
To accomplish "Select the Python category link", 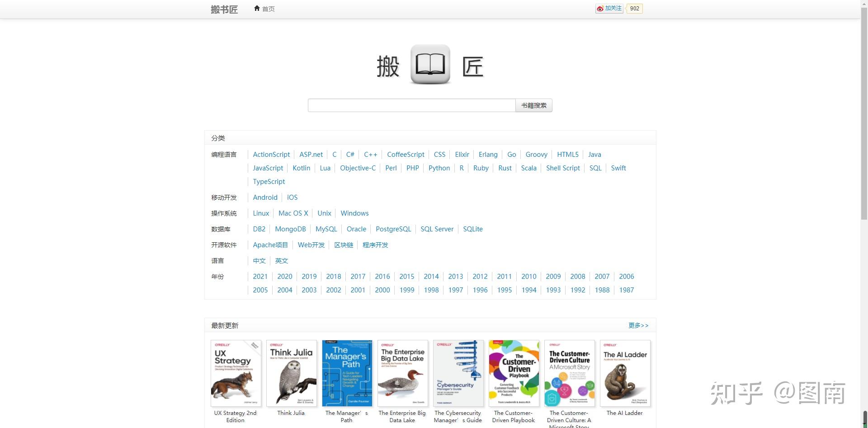I will 439,168.
